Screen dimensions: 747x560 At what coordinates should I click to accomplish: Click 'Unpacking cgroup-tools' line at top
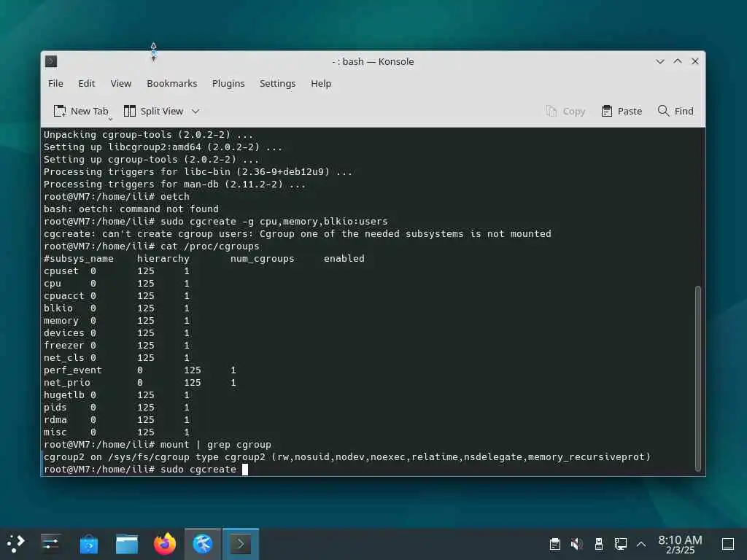[x=148, y=135]
